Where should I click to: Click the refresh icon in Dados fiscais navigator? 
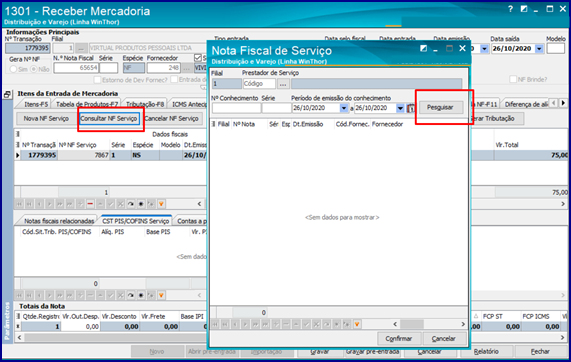pyautogui.click(x=131, y=204)
